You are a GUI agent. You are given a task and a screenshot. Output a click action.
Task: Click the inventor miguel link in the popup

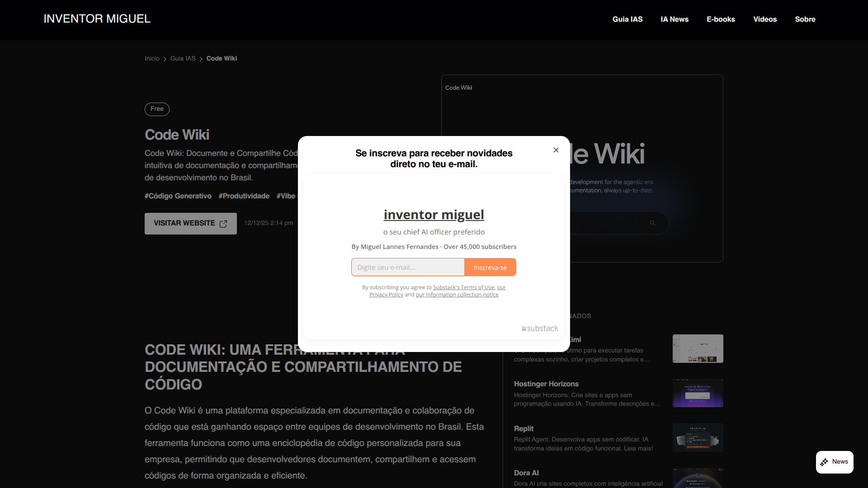pyautogui.click(x=434, y=215)
